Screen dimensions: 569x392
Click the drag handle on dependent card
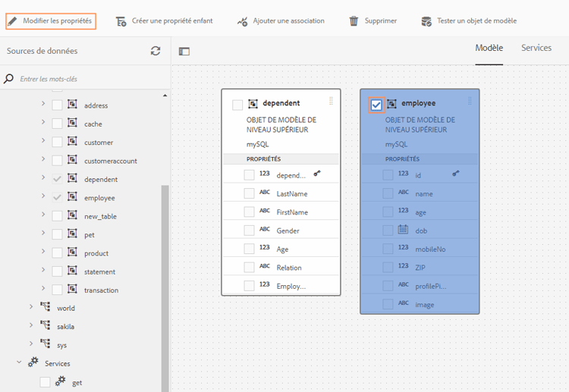pyautogui.click(x=331, y=101)
